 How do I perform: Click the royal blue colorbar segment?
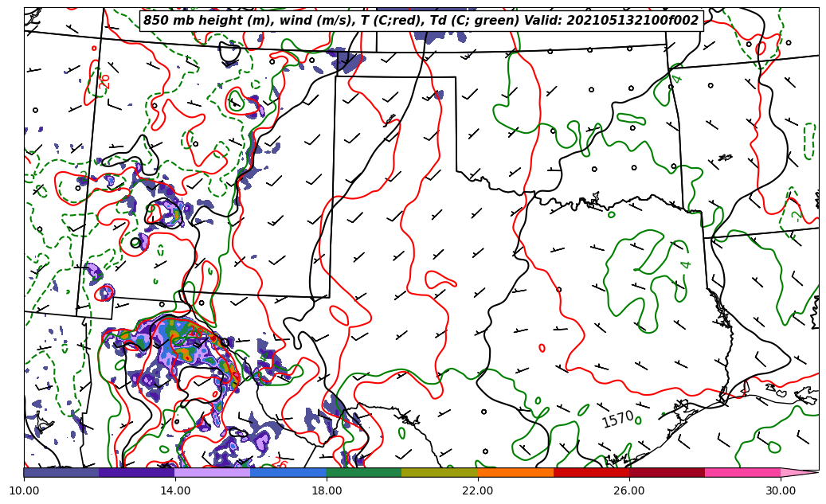[x=288, y=472]
